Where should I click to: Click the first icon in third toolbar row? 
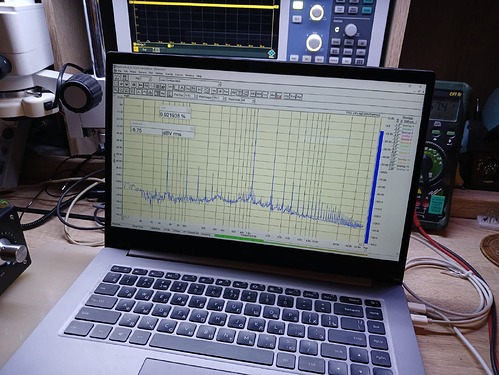tap(115, 90)
